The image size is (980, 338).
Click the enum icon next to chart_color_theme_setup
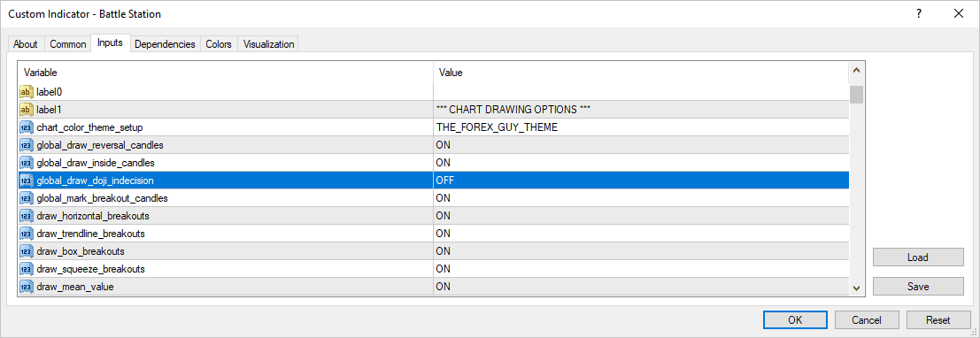point(27,127)
